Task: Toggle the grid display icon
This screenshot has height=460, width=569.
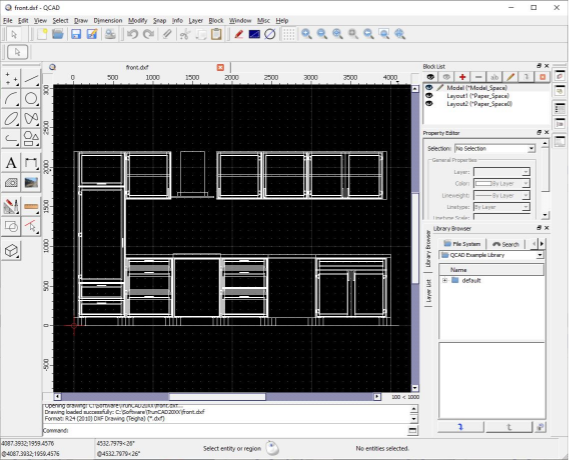Action: pyautogui.click(x=289, y=34)
